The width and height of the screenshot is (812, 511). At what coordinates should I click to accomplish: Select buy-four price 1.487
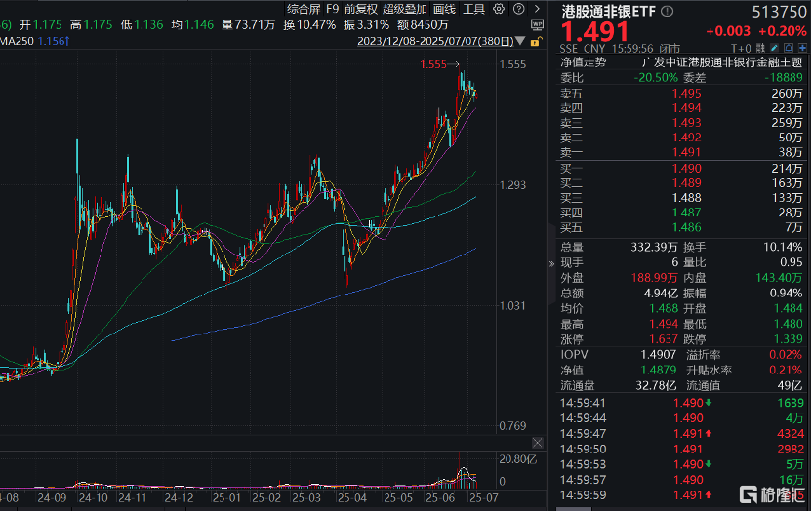click(686, 213)
